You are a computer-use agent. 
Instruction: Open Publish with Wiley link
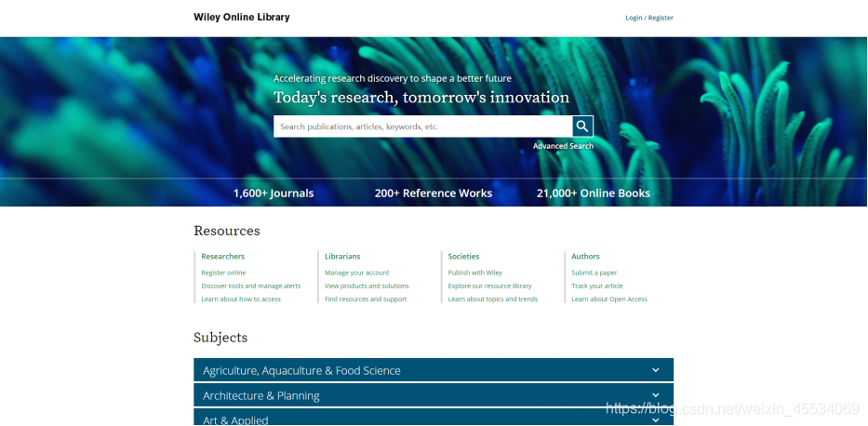pyautogui.click(x=475, y=273)
